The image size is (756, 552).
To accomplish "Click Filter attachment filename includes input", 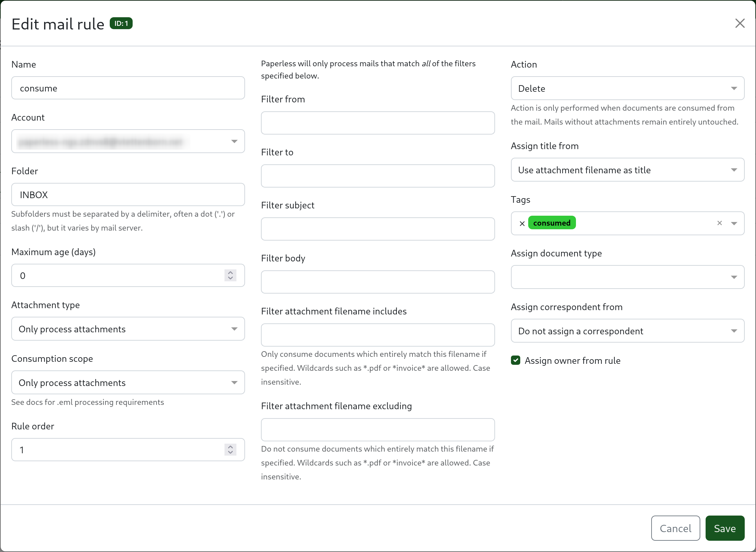I will pyautogui.click(x=378, y=335).
